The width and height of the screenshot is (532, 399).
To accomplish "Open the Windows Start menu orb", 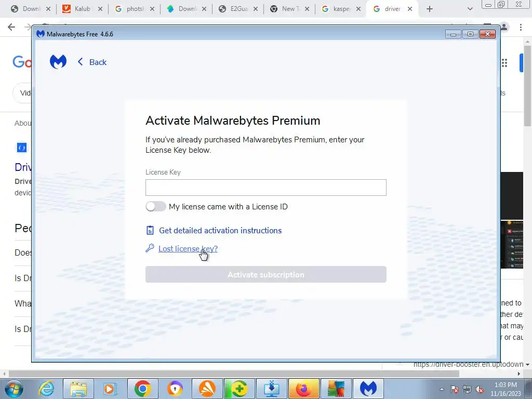I will coord(14,389).
